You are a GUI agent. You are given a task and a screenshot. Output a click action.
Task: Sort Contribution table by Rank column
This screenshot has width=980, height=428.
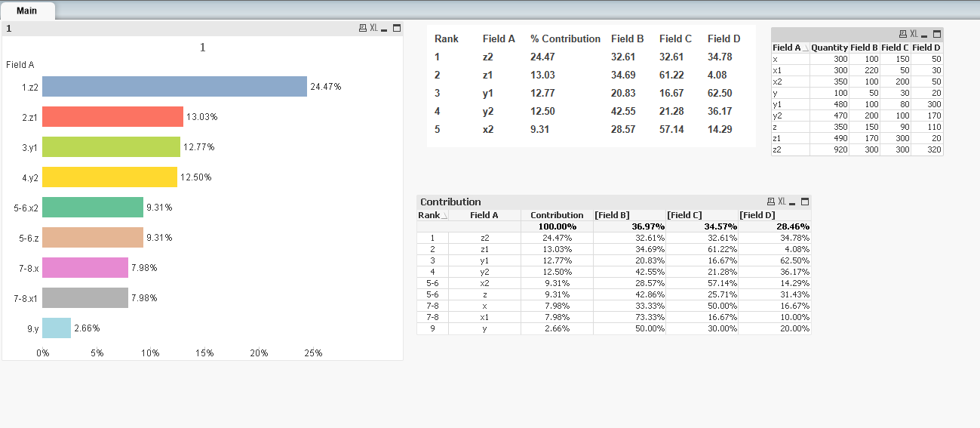432,215
